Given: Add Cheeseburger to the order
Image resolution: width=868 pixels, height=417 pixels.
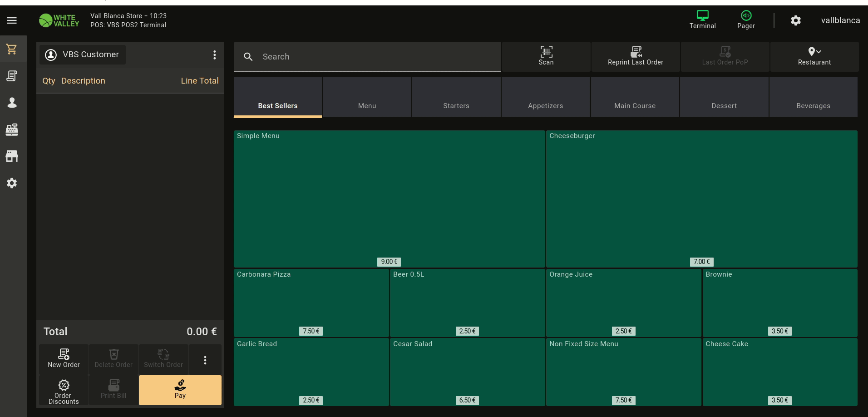Looking at the screenshot, I should coord(701,199).
